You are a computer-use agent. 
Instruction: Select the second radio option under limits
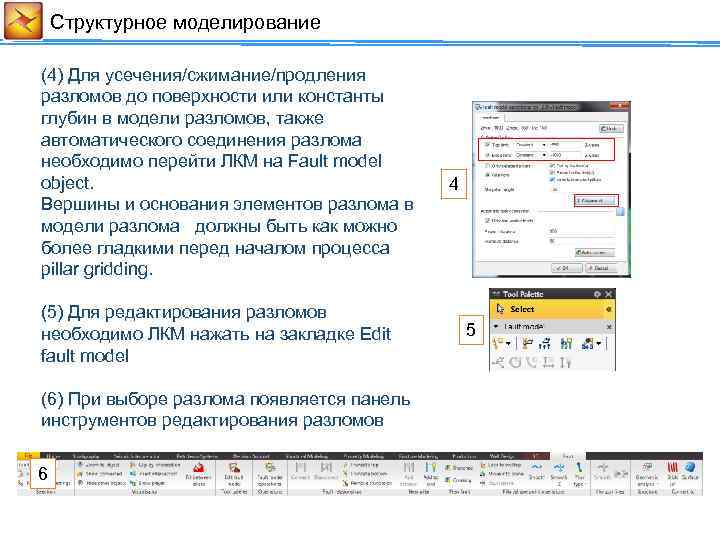(x=487, y=175)
